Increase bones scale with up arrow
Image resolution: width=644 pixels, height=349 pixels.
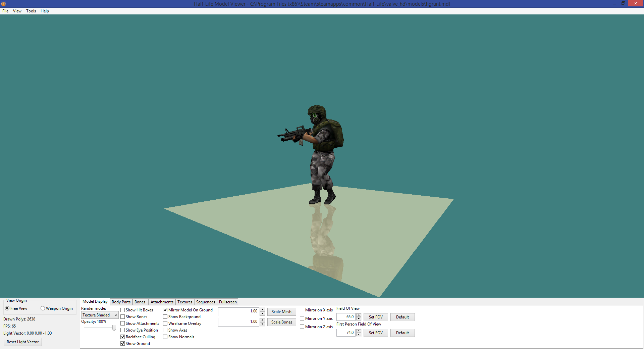(262, 320)
